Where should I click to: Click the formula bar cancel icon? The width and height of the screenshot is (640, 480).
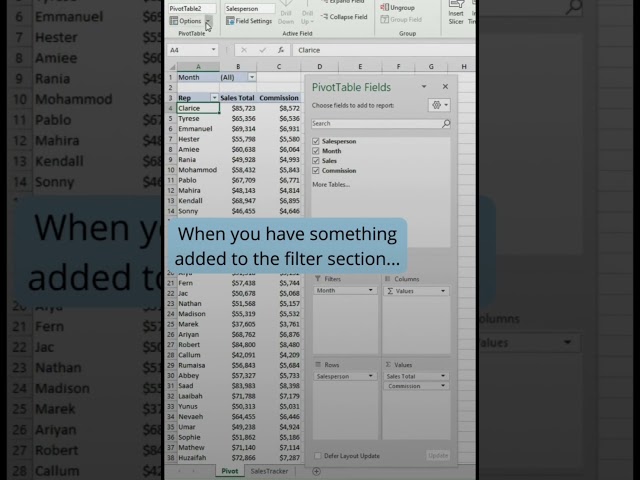point(244,50)
